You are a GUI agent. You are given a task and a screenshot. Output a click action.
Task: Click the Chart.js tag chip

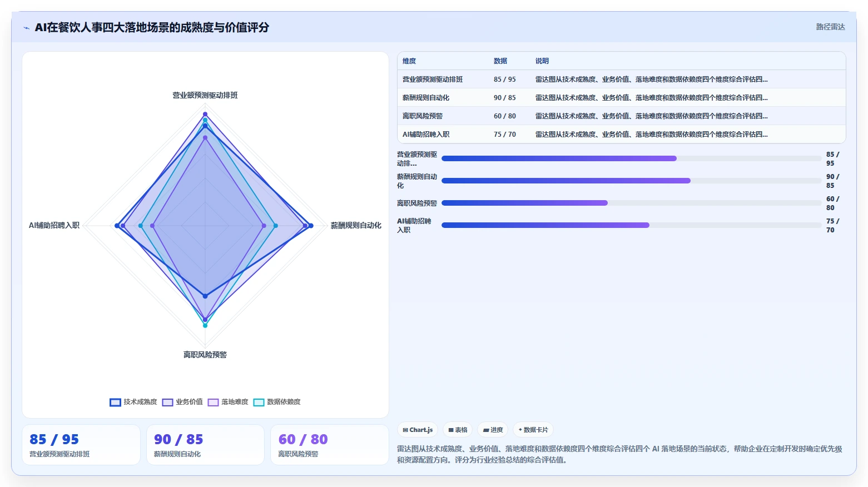(418, 430)
